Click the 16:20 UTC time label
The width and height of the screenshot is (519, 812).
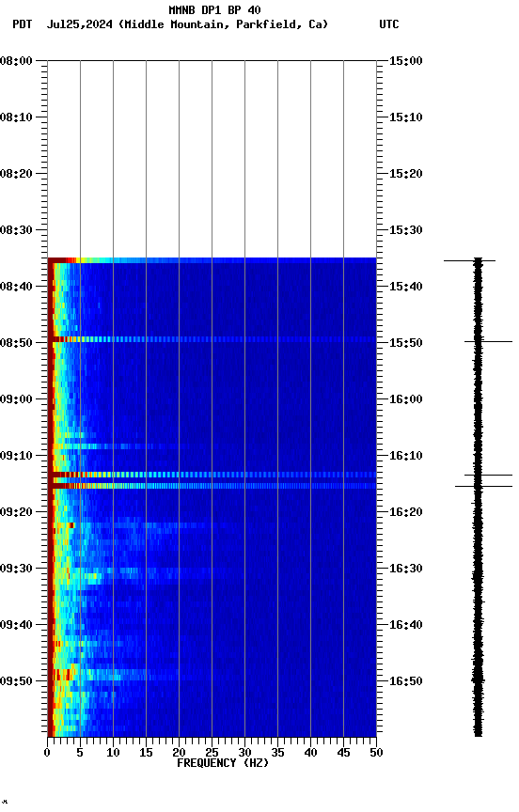[x=406, y=512]
